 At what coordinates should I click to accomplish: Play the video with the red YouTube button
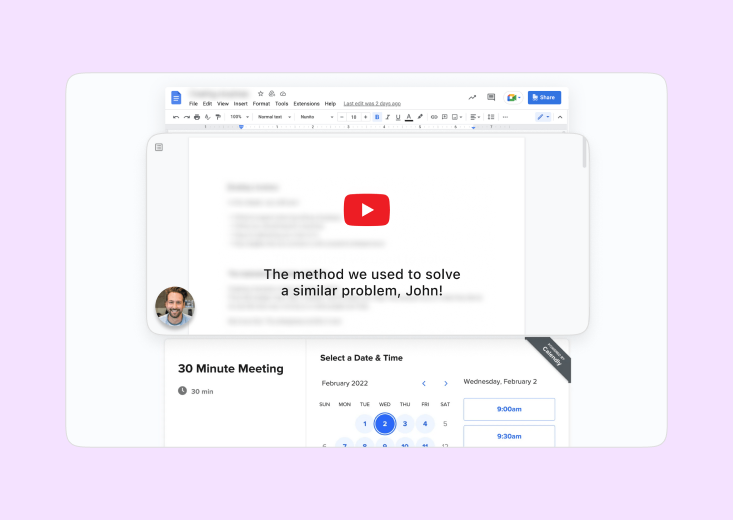pyautogui.click(x=366, y=210)
